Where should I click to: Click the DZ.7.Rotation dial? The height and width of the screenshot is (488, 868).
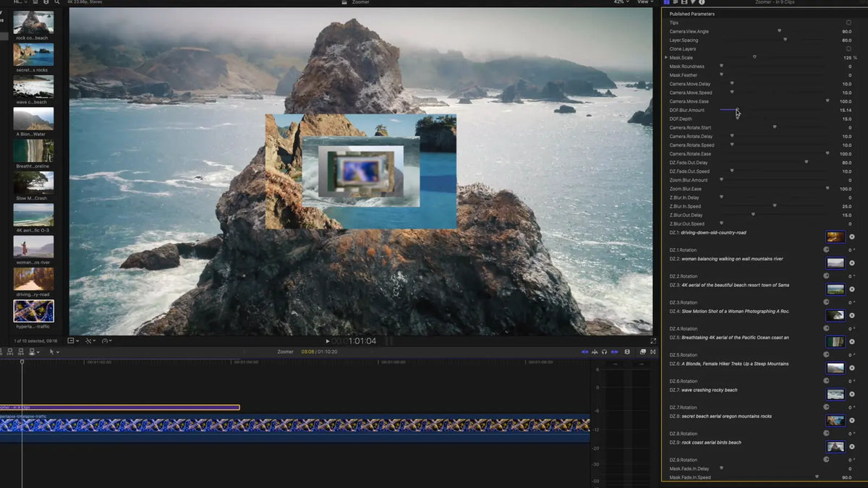pos(827,407)
